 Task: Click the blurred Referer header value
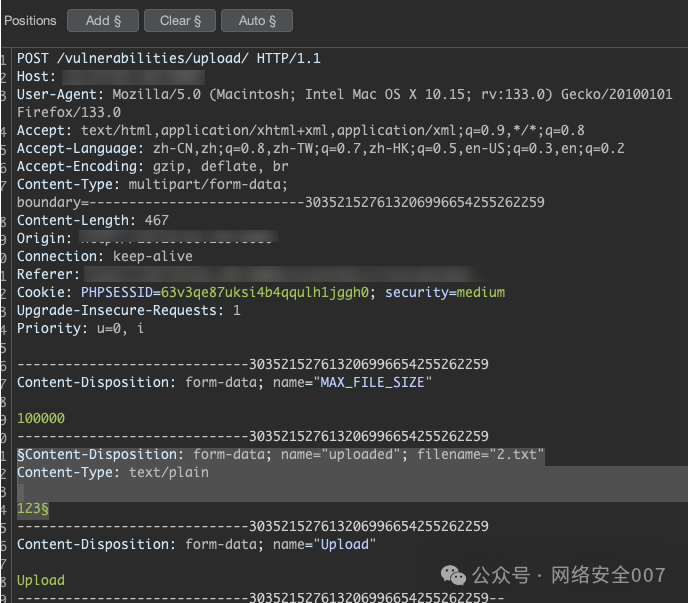(x=285, y=274)
